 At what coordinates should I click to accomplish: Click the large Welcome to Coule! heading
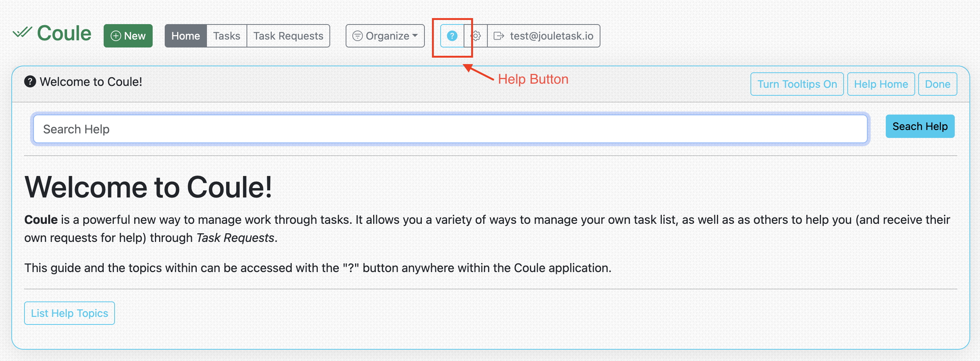click(x=148, y=188)
